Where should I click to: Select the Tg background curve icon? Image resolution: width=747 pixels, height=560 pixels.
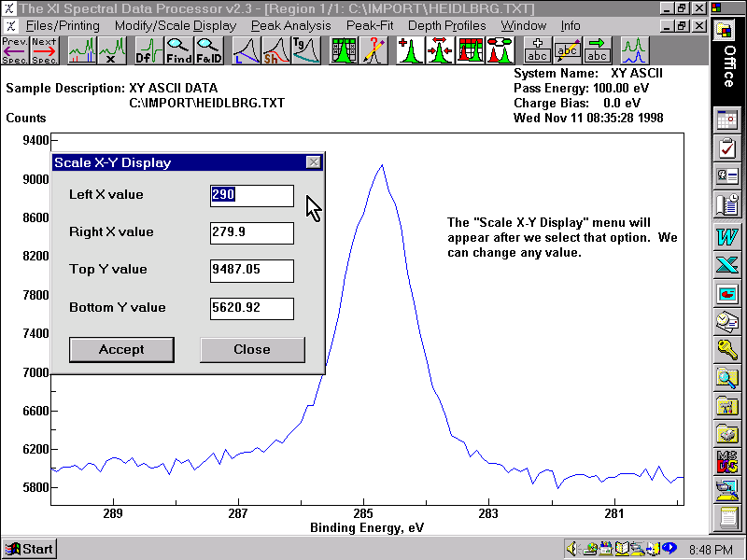[x=305, y=50]
